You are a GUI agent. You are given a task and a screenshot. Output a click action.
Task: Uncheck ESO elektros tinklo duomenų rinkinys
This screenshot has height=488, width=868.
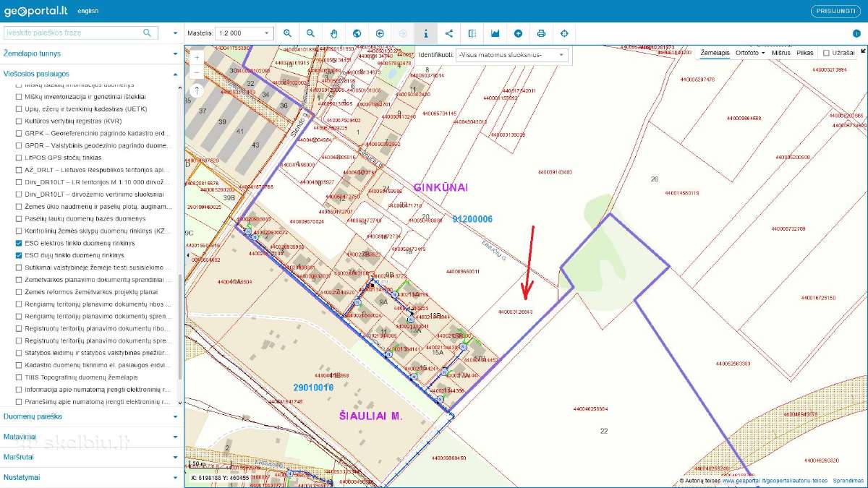19,243
